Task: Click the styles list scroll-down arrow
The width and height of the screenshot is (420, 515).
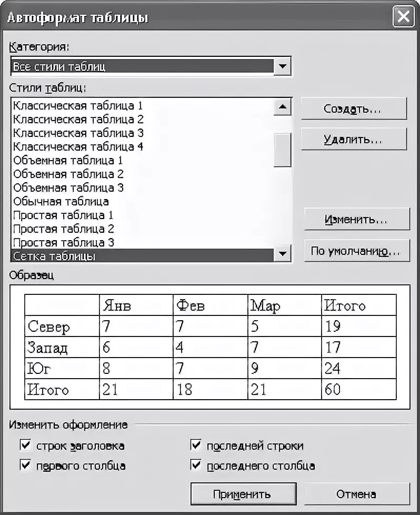Action: pyautogui.click(x=283, y=253)
